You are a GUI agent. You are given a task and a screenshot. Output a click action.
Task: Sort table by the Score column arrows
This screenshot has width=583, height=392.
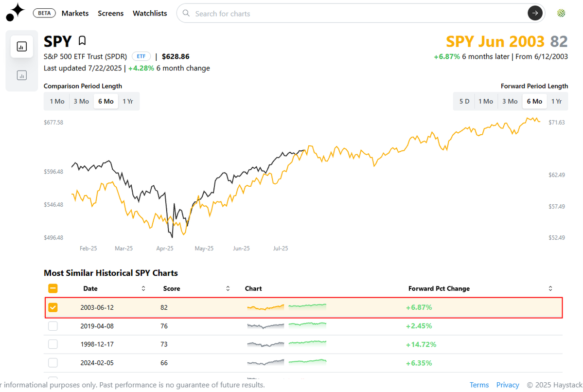[x=228, y=288]
